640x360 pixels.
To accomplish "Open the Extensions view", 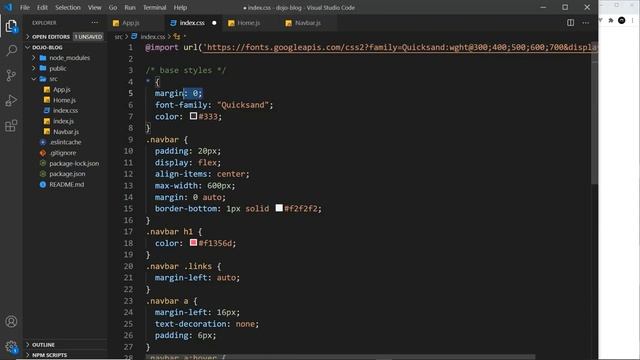I will [11, 125].
